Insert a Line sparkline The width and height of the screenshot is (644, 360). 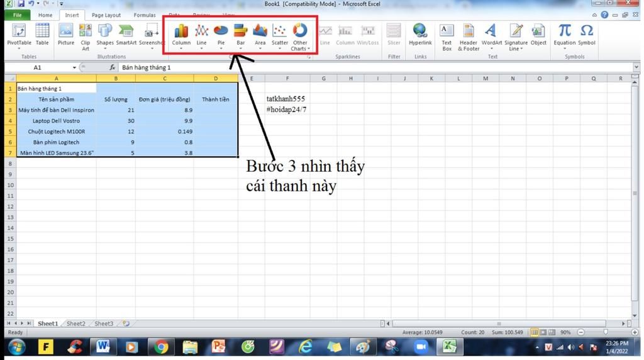(x=325, y=35)
